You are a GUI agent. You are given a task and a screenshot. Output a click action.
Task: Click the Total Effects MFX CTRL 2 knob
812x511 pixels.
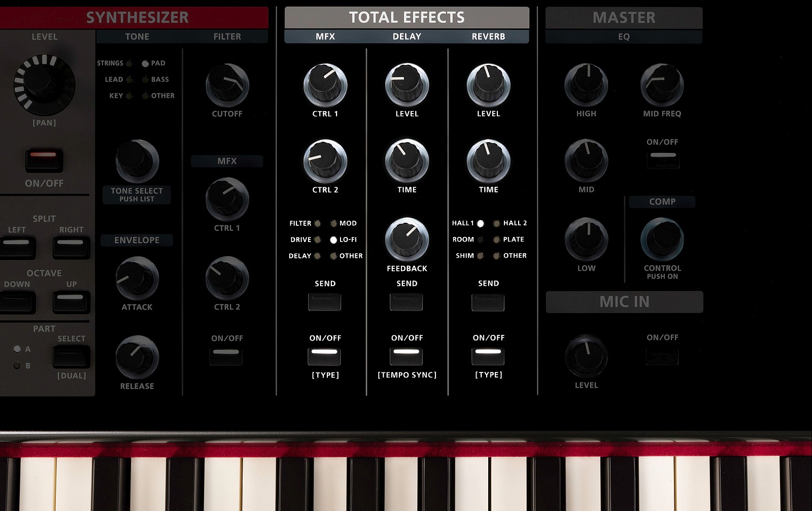tap(325, 161)
